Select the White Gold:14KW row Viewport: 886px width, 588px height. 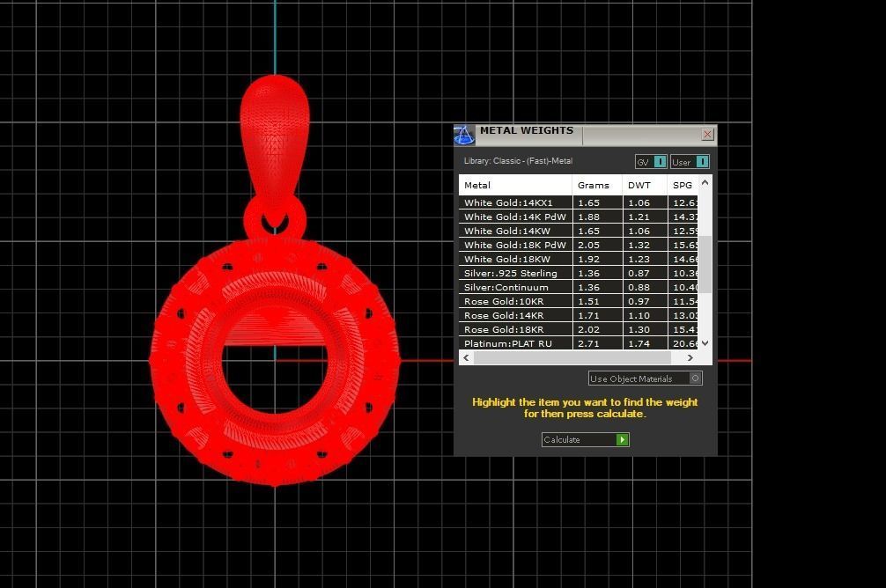pyautogui.click(x=579, y=231)
